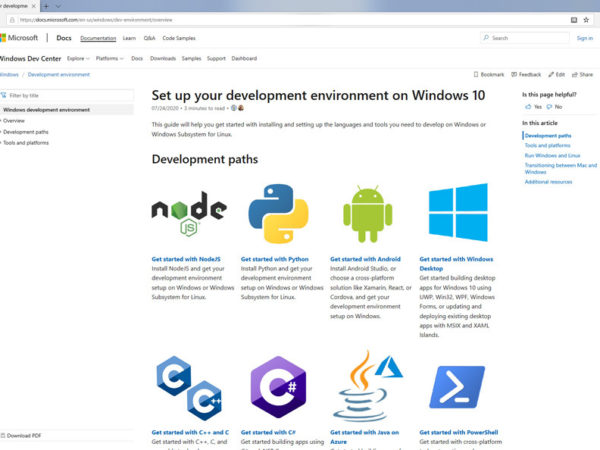The width and height of the screenshot is (600, 450).
Task: Click the Android robot icon
Action: pos(368,212)
